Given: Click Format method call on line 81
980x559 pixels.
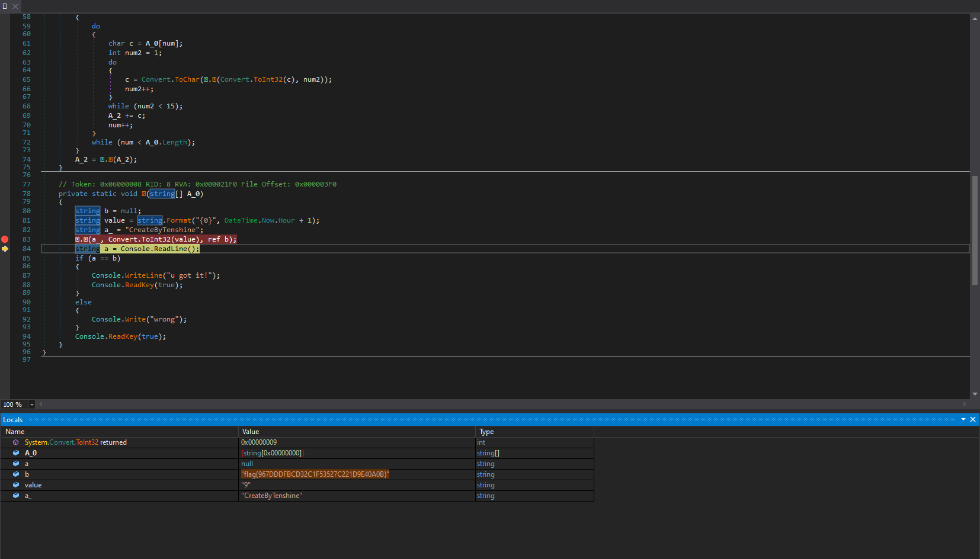Looking at the screenshot, I should click(179, 220).
